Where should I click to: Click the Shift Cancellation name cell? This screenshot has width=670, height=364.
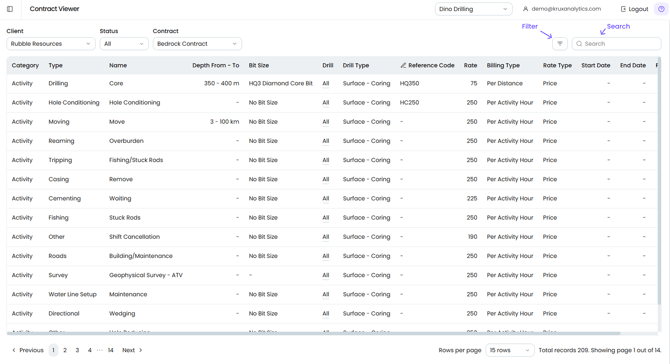pyautogui.click(x=135, y=237)
